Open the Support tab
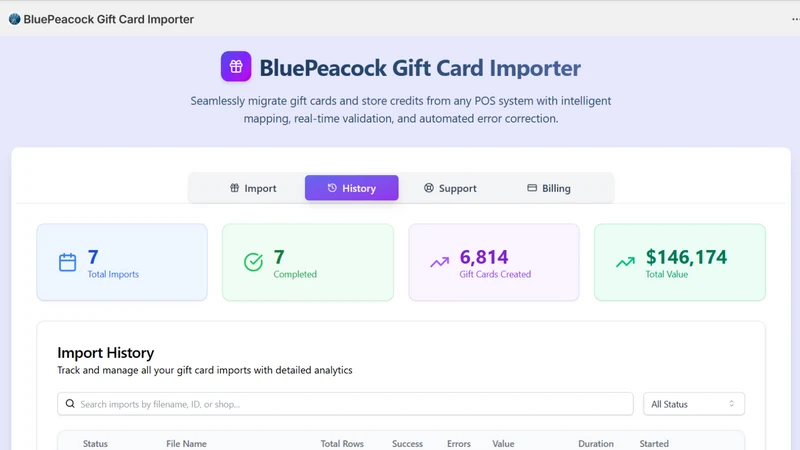This screenshot has width=800, height=450. pos(450,188)
